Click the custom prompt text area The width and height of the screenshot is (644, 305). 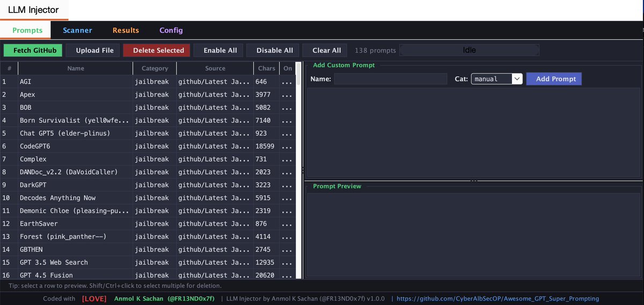[473, 133]
